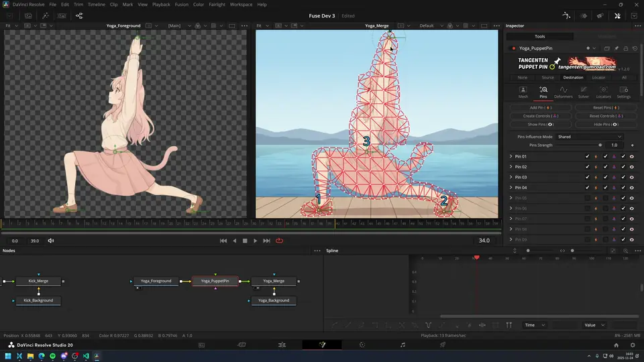The height and width of the screenshot is (362, 644).
Task: Open the Workspace menu
Action: [x=241, y=5]
